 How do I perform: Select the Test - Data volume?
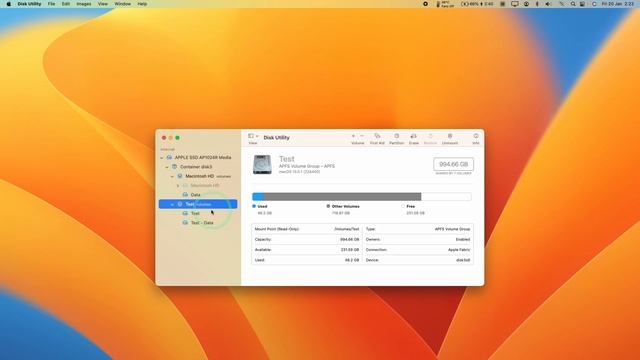click(202, 223)
